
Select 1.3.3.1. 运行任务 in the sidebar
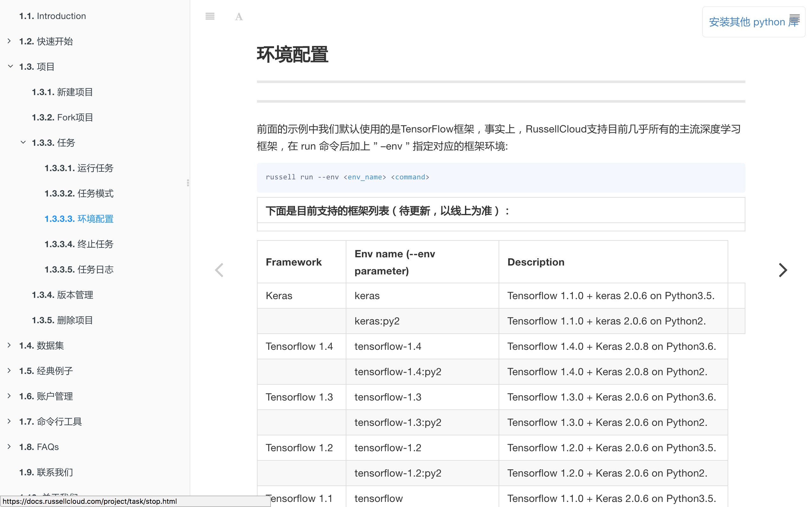79,168
